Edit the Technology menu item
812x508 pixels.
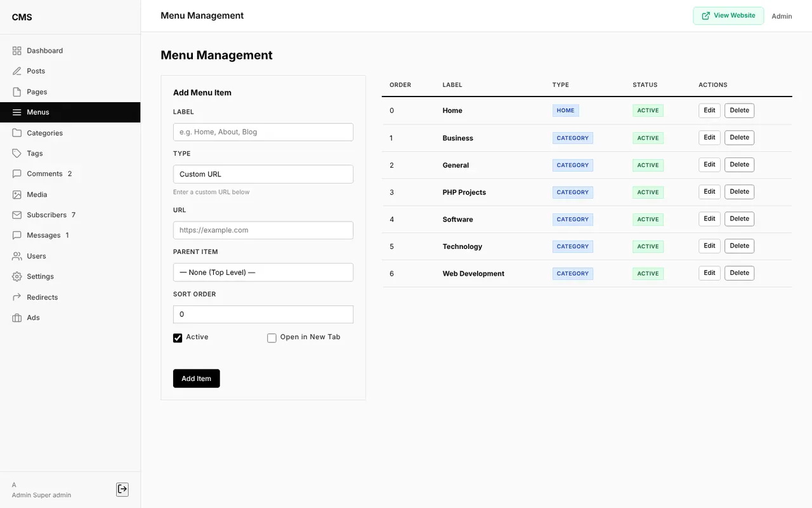709,246
